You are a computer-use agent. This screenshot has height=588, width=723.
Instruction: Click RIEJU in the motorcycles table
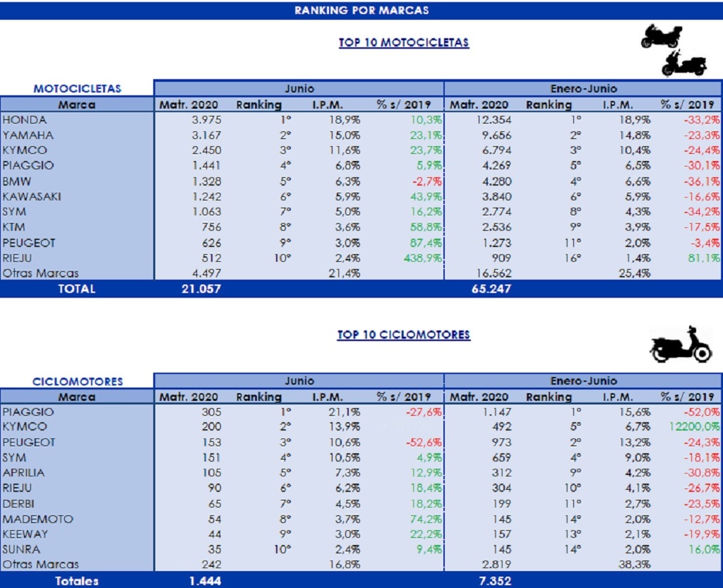[18, 258]
